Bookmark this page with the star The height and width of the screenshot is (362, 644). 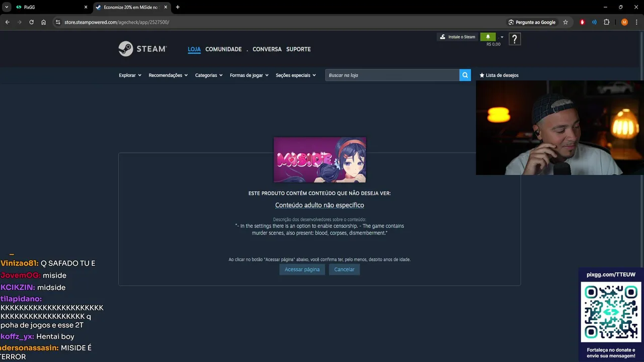click(566, 22)
